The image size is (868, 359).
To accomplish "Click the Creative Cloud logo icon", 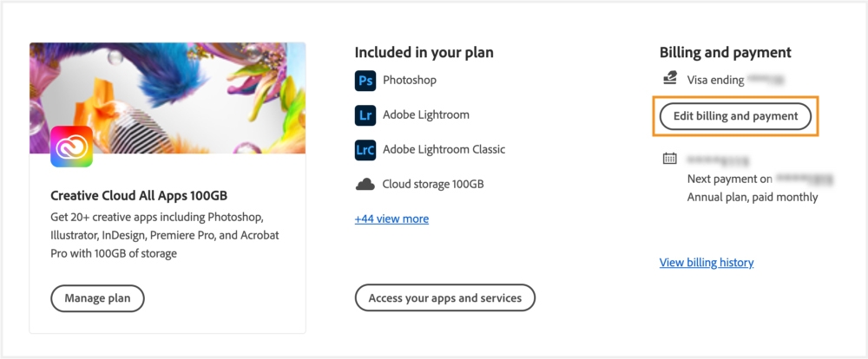I will click(x=72, y=147).
